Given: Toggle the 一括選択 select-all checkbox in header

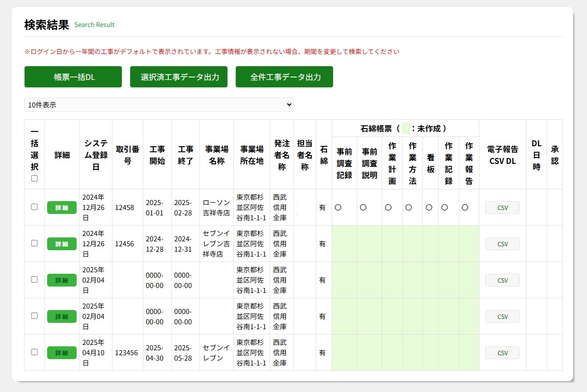Looking at the screenshot, I should (x=34, y=179).
